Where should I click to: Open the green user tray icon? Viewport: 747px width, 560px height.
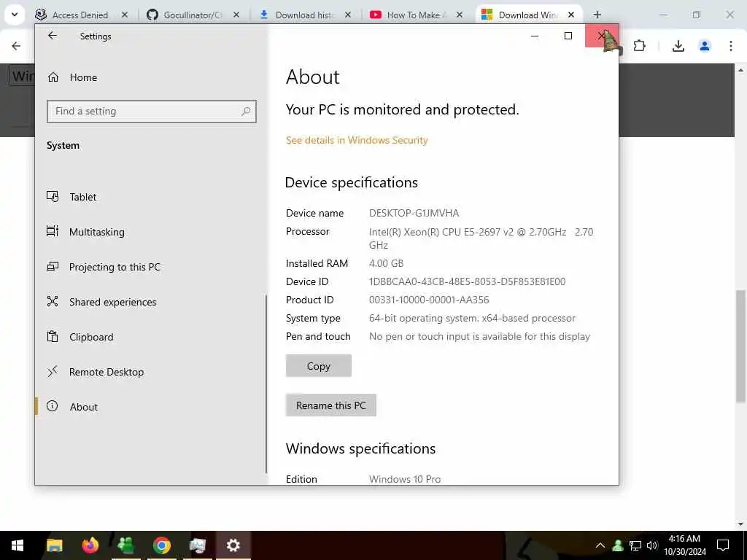618,545
